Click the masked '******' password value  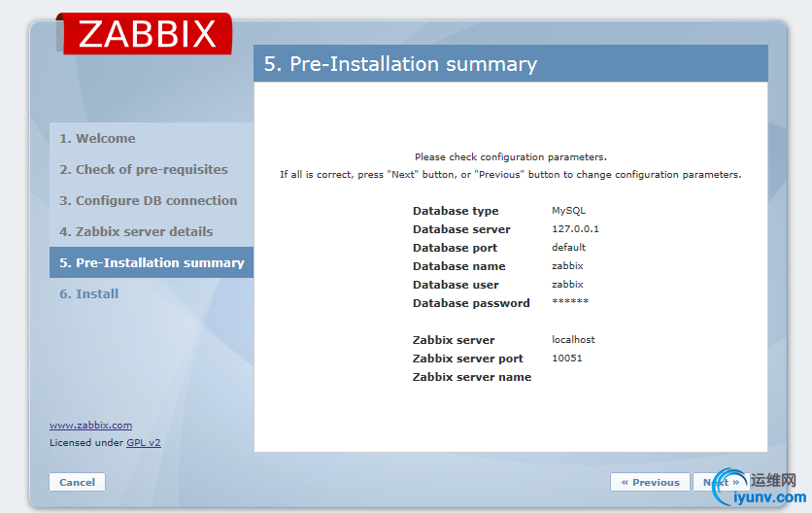570,301
